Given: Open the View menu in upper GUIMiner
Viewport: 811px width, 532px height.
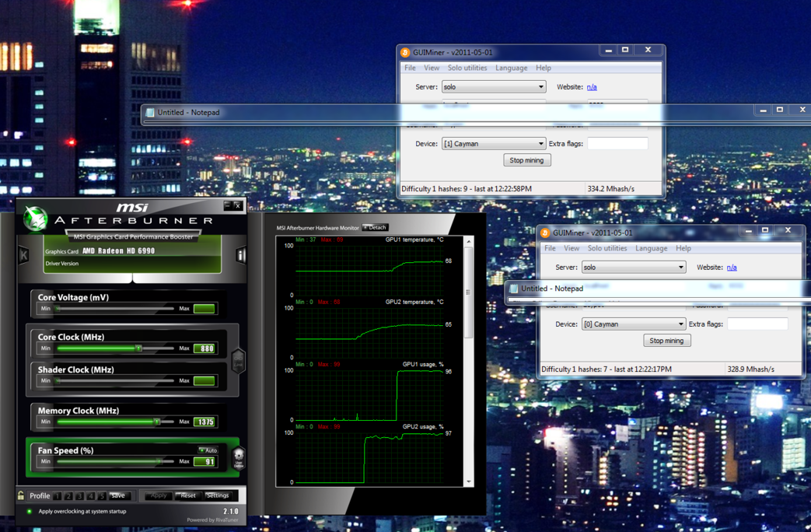Looking at the screenshot, I should (432, 68).
